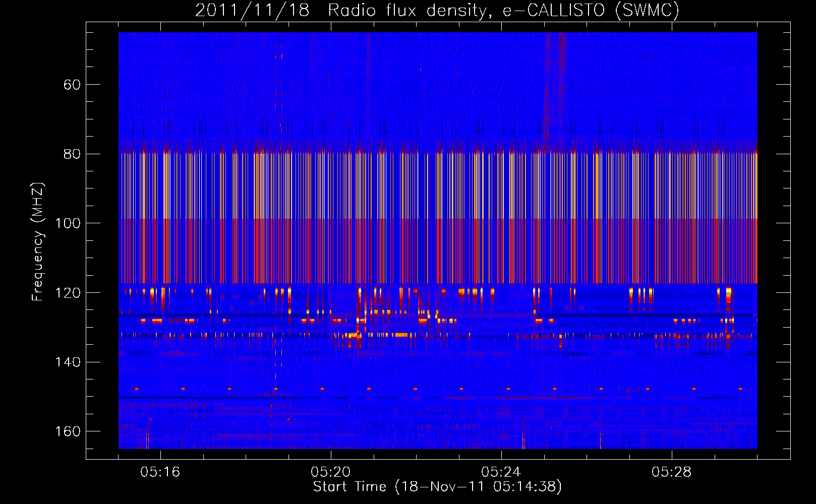The height and width of the screenshot is (504, 816).
Task: Click the 140 frequency tick label
Action: click(x=68, y=362)
